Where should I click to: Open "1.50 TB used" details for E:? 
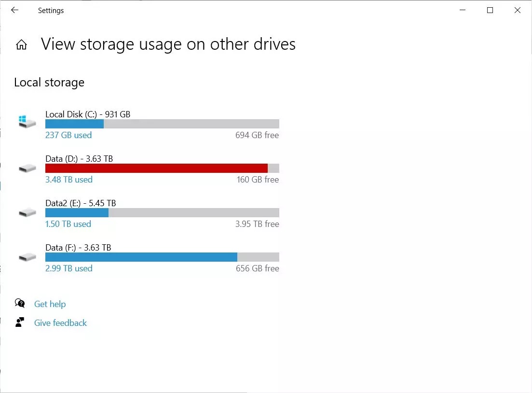coord(68,224)
